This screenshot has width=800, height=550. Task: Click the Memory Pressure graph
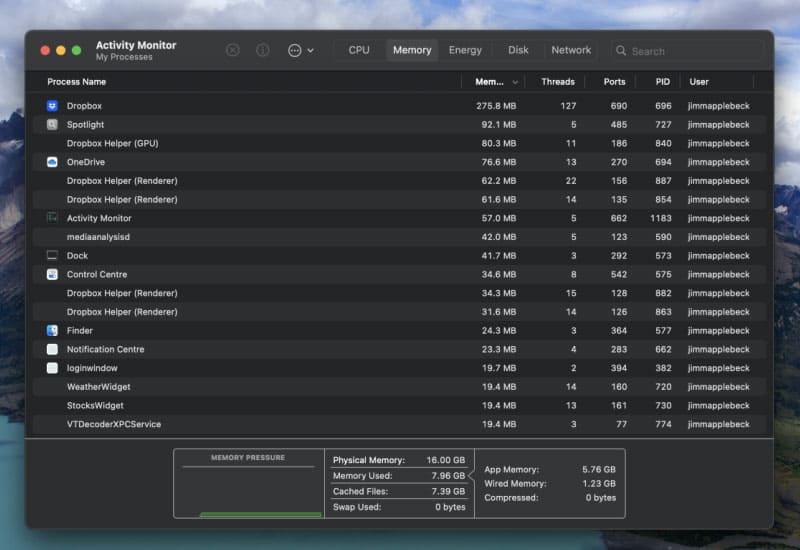(249, 484)
